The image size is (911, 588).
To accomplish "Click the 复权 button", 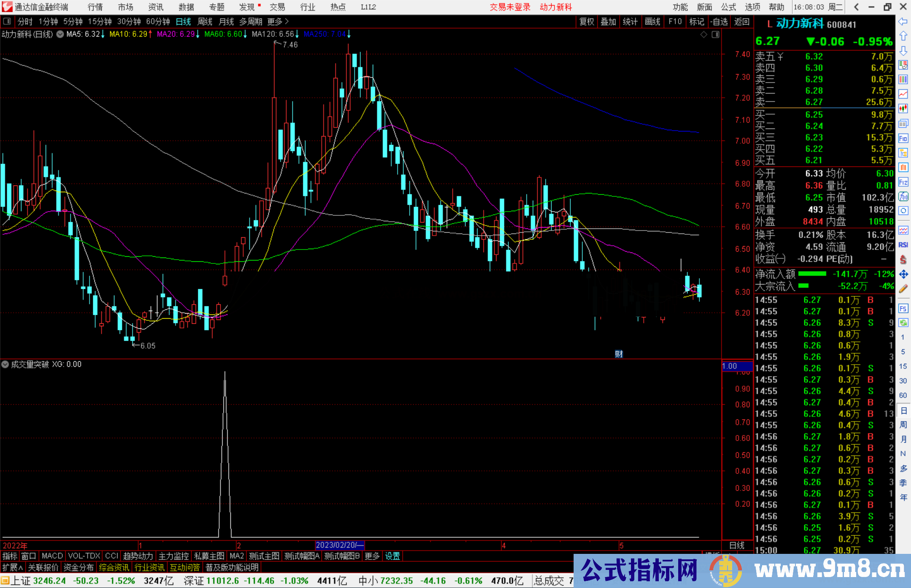I will click(x=586, y=21).
